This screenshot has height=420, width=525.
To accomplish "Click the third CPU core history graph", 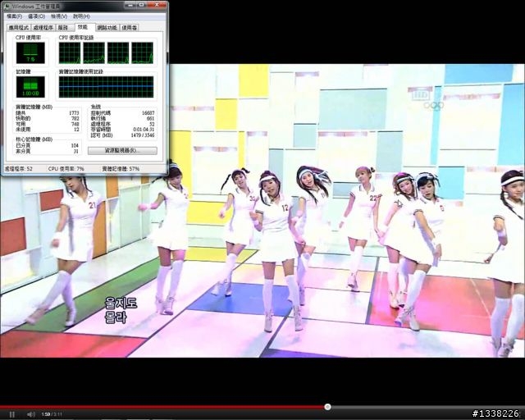I will click(118, 53).
